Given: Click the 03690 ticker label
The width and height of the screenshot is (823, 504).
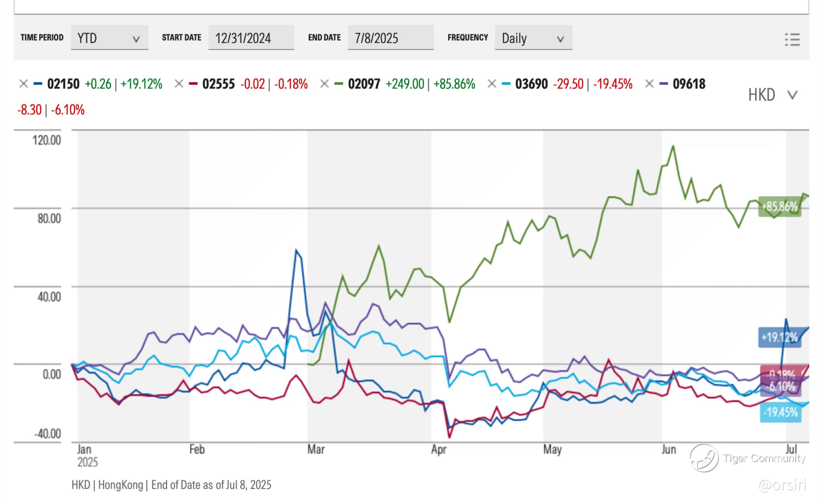Looking at the screenshot, I should pos(531,84).
